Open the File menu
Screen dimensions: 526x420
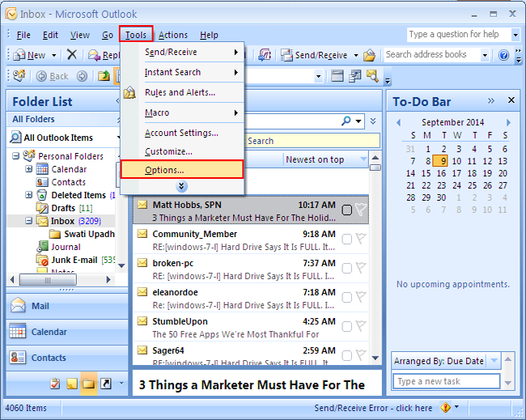point(23,35)
